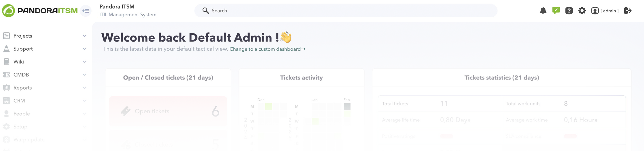Screen dimensions: 644x151
Task: Open the Wiki menu item
Action: point(19,62)
